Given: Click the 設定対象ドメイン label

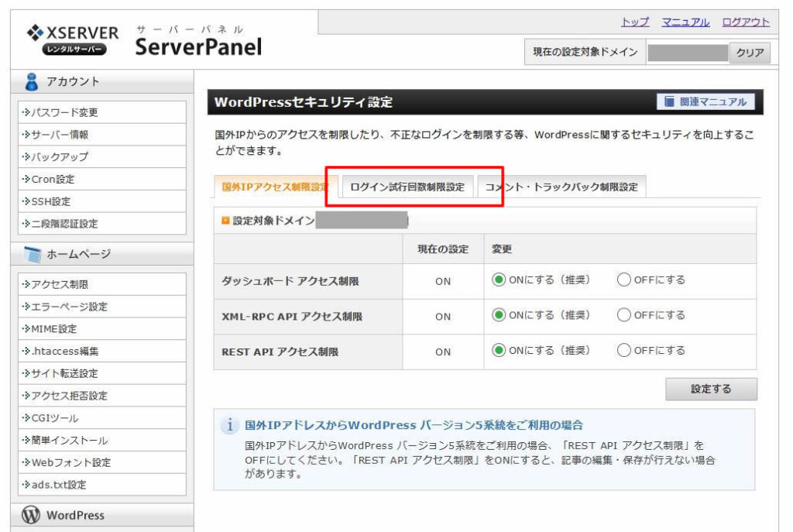Looking at the screenshot, I should click(x=273, y=221).
